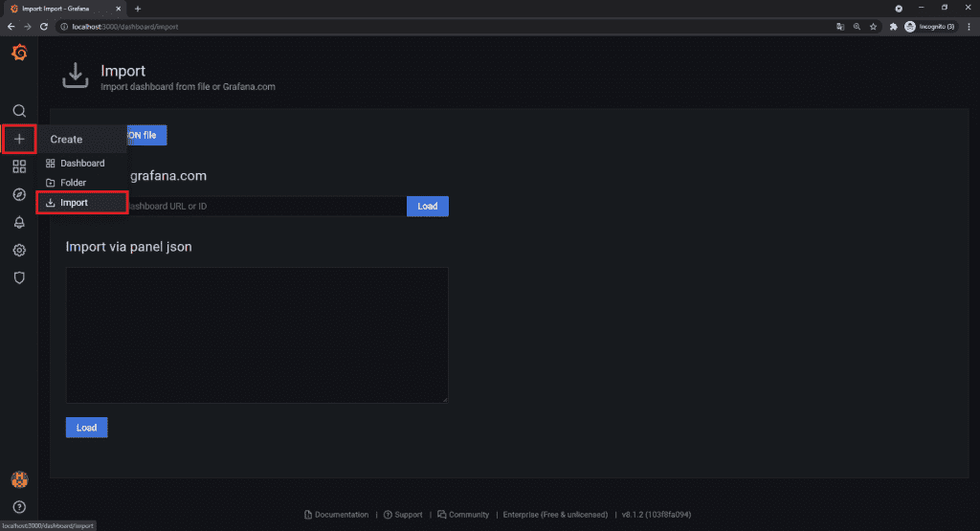Open browser zoom magnifier icon in address bar

tap(857, 26)
